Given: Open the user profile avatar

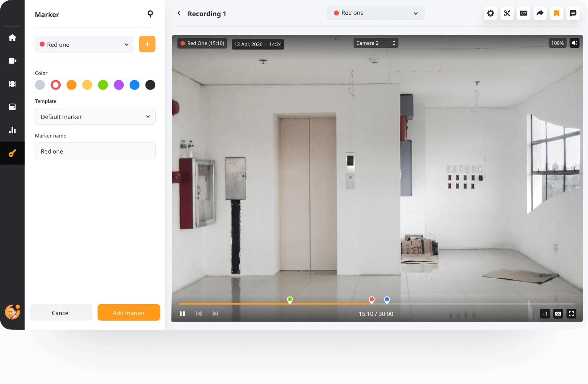Looking at the screenshot, I should (12, 312).
